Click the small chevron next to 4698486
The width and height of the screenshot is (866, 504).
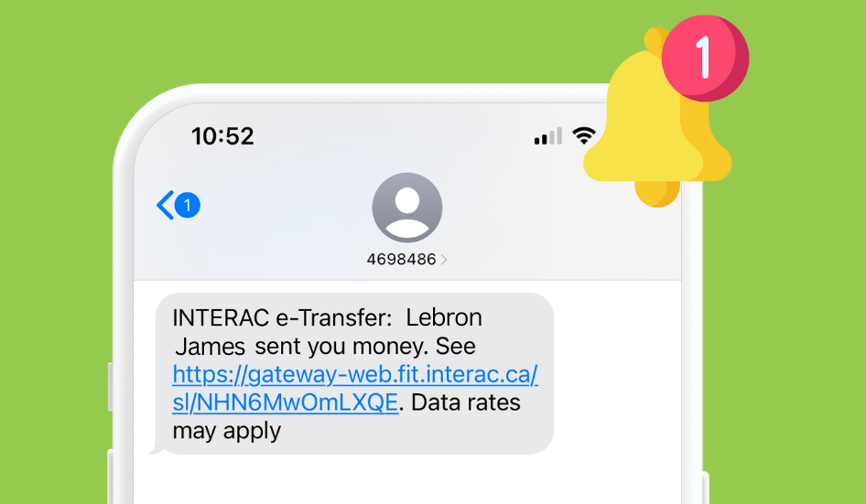pos(444,260)
